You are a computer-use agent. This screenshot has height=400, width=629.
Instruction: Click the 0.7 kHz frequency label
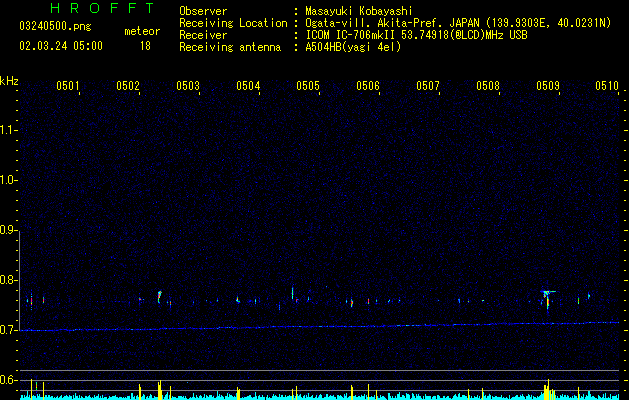pyautogui.click(x=8, y=330)
